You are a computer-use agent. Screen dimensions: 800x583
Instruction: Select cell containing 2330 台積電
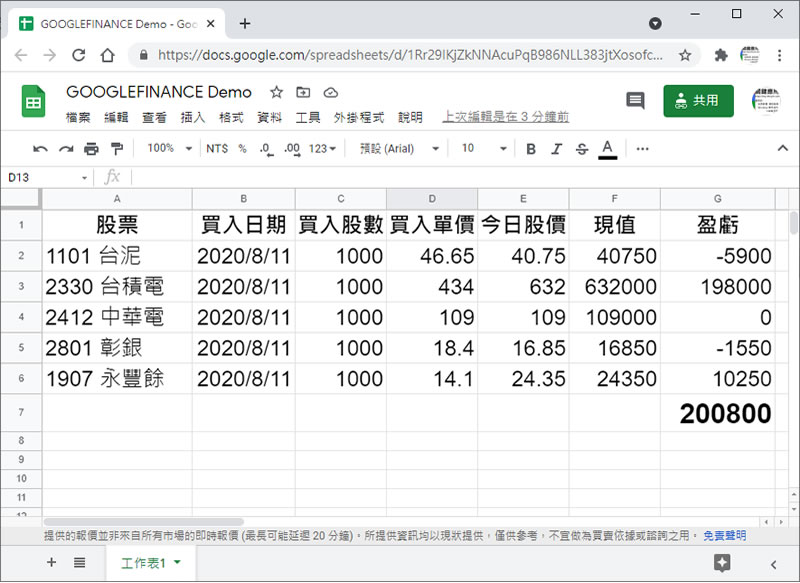(117, 287)
